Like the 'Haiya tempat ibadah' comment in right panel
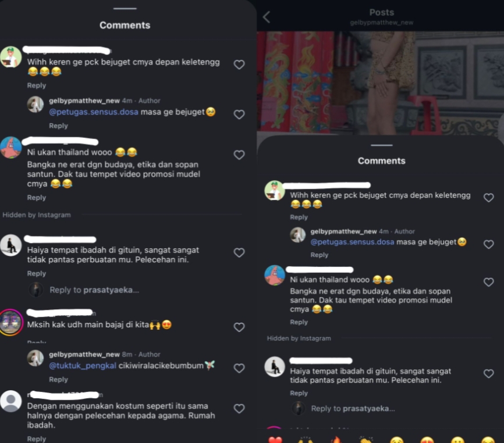The image size is (504, 443). pos(488,373)
